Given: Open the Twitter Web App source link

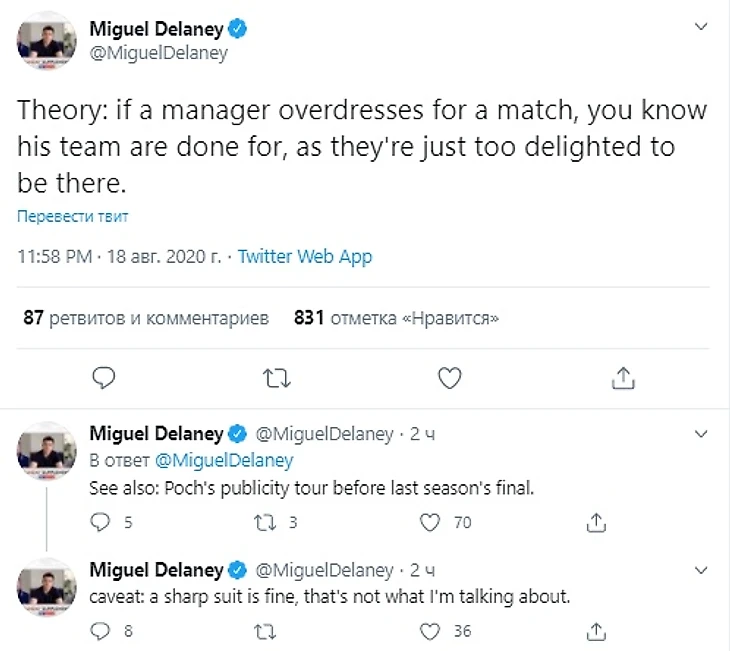Looking at the screenshot, I should coord(305,257).
